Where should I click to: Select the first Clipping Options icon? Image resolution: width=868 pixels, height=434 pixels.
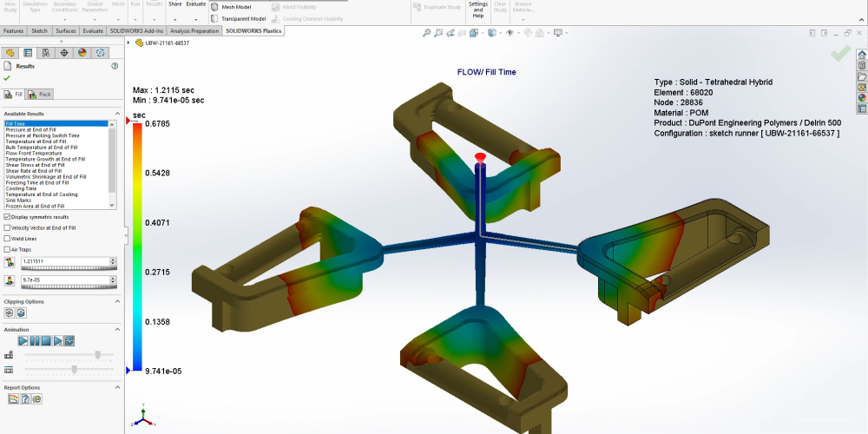point(10,312)
